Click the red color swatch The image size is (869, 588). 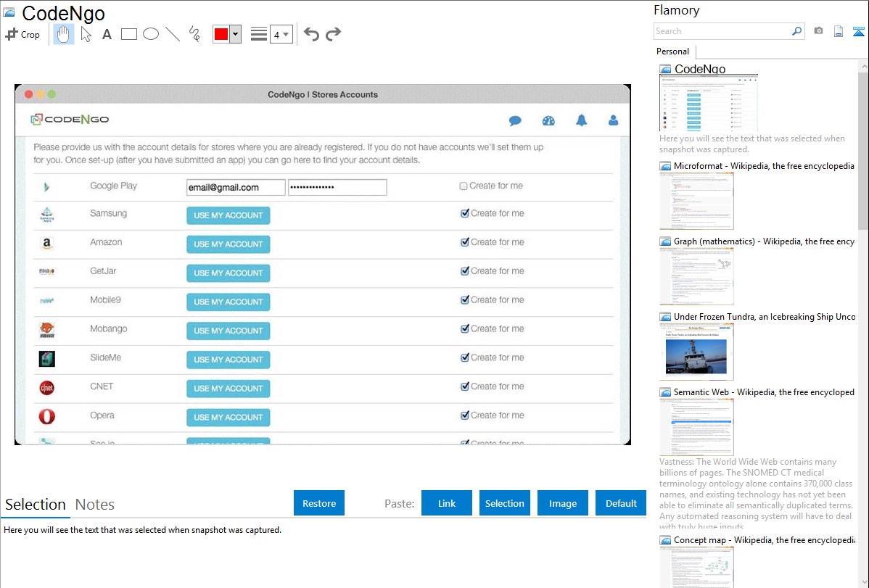coord(221,34)
